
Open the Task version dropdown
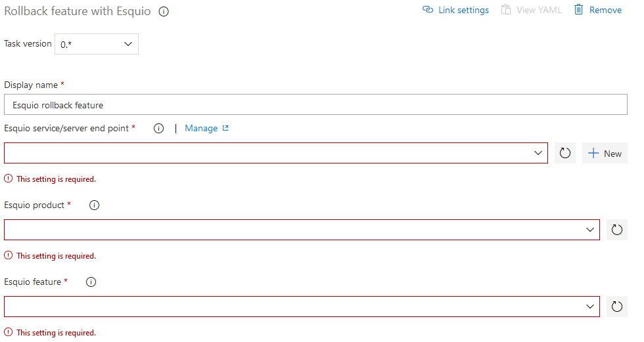97,44
